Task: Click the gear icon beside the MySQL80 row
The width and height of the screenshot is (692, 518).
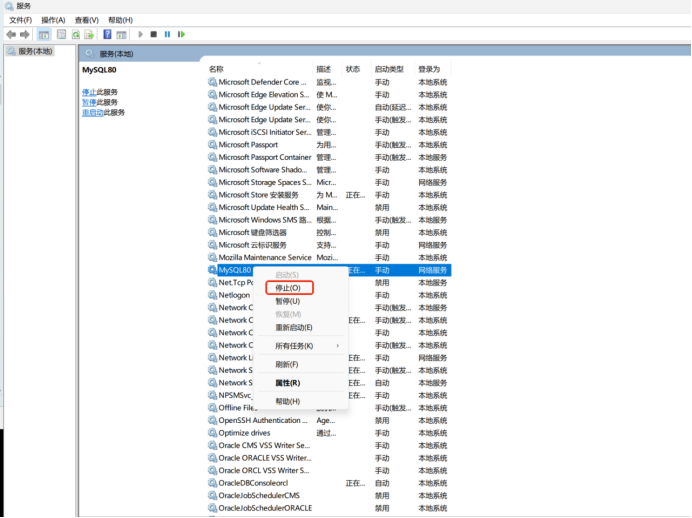Action: pos(212,270)
